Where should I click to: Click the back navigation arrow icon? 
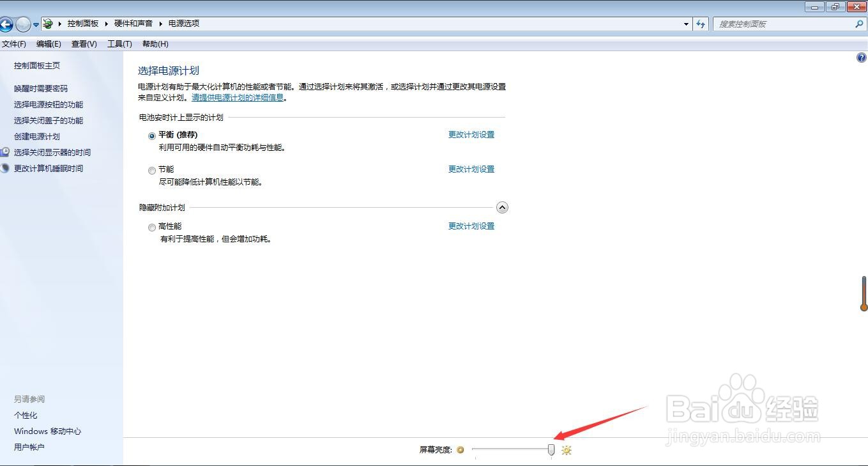click(6, 23)
